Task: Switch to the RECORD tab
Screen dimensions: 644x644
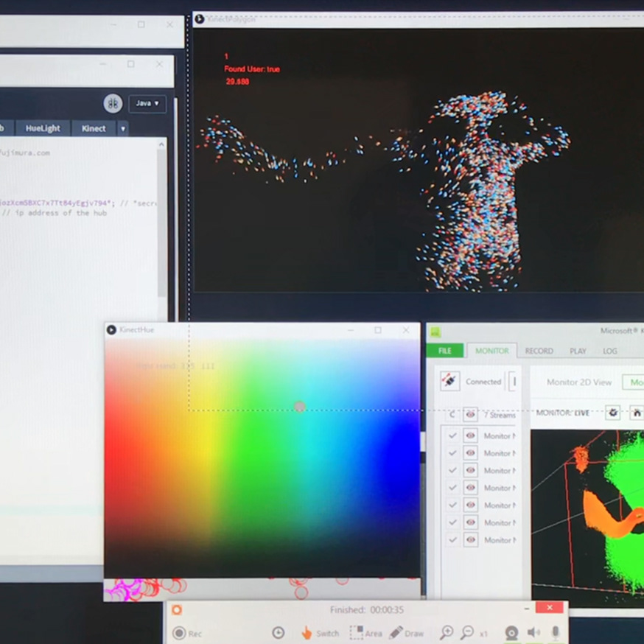Action: [x=539, y=351]
